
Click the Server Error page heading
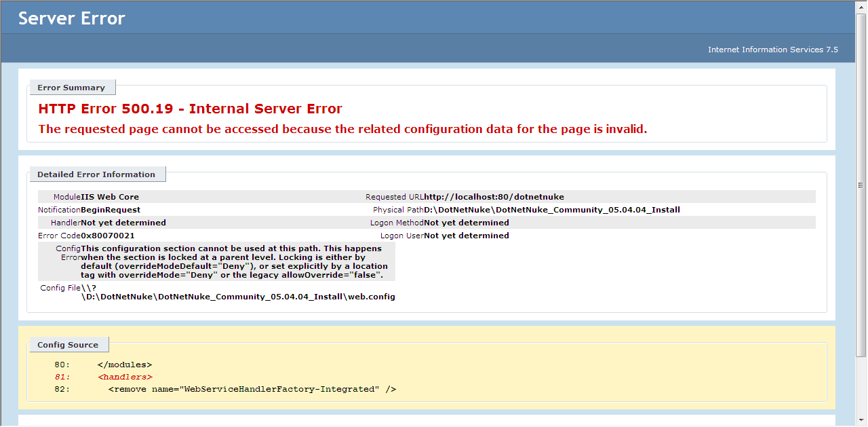(72, 18)
